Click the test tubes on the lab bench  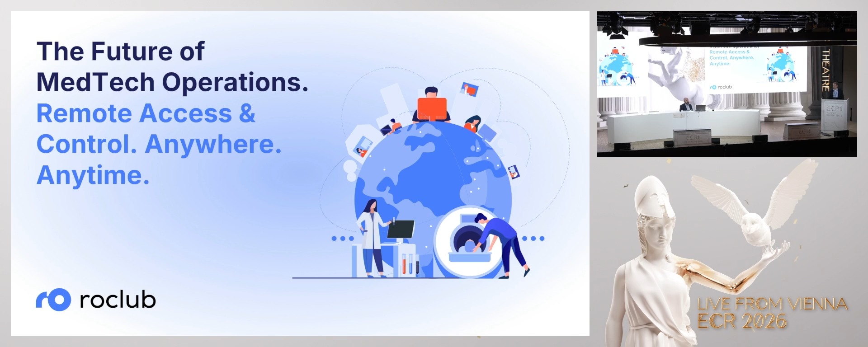[410, 264]
